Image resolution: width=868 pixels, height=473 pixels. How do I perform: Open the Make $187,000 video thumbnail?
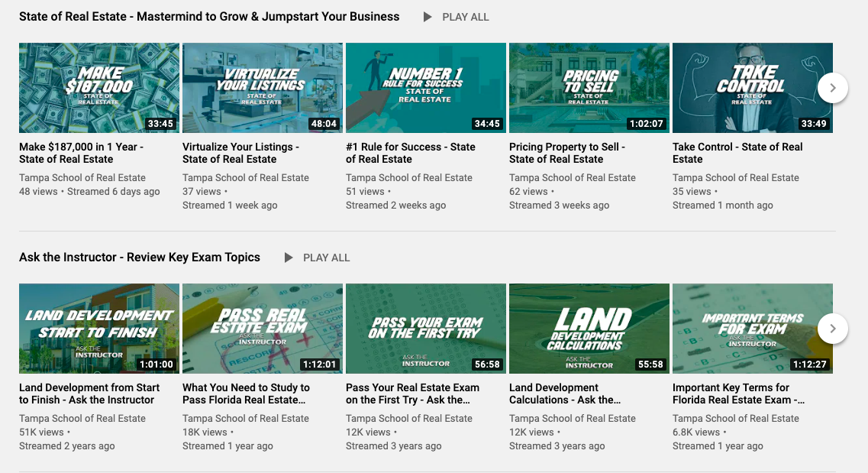click(99, 88)
